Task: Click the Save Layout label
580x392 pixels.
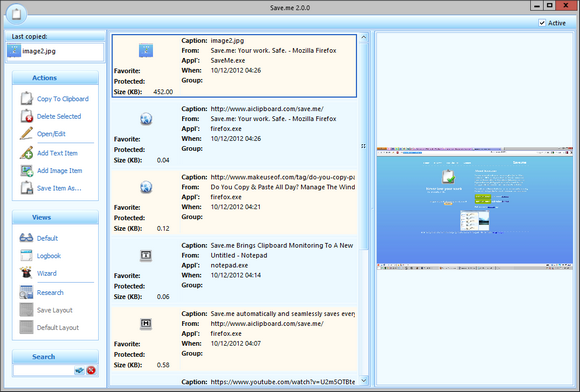Action: [54, 310]
